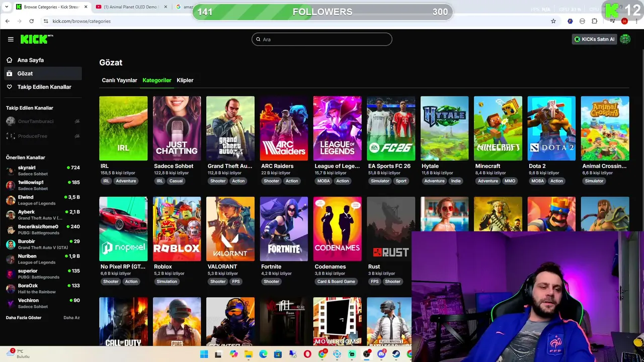Open Microsoft Edge from the taskbar

pos(263,354)
